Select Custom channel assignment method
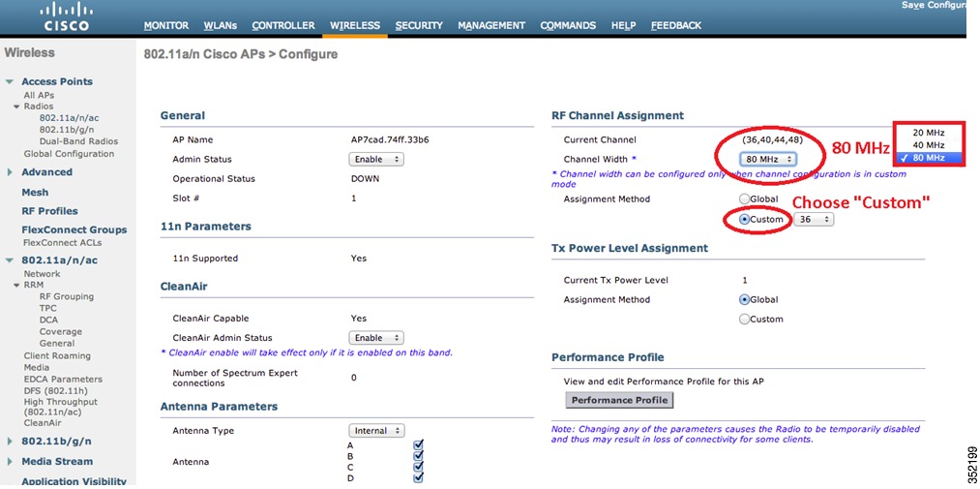 (744, 220)
